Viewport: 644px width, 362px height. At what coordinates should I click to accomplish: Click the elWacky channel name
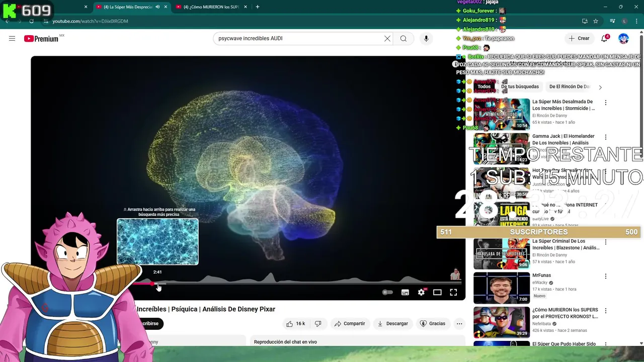click(x=540, y=283)
